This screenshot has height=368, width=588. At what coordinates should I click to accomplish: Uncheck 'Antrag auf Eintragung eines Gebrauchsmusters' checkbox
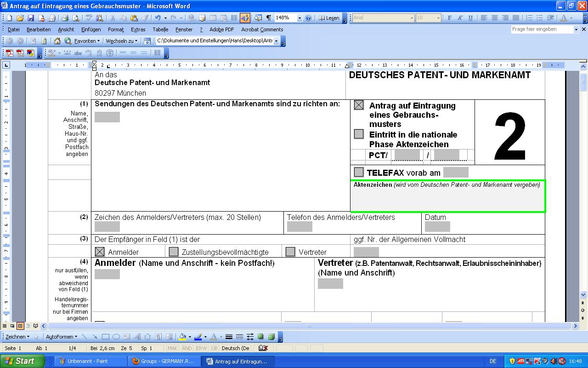(x=359, y=105)
